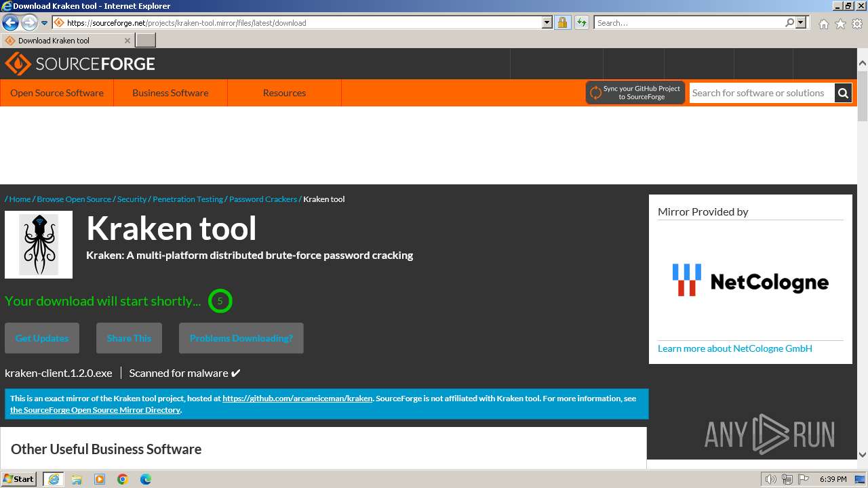Screen dimensions: 868x488
Task: Click the security lock icon
Action: coord(562,22)
